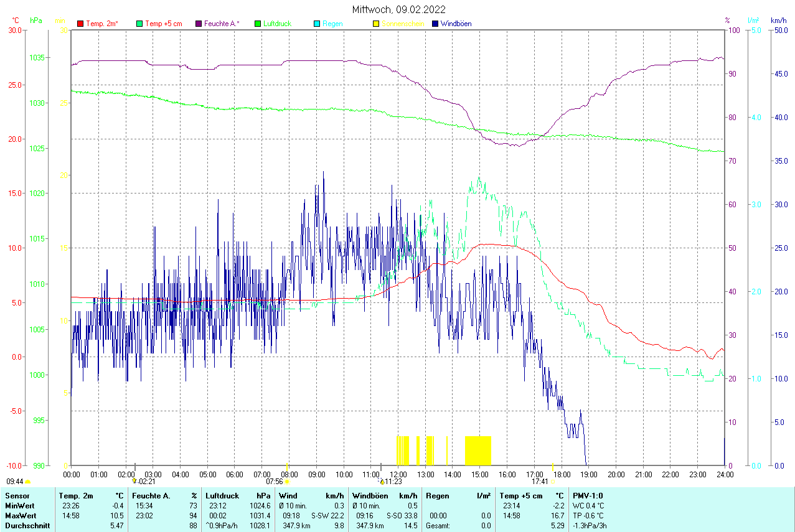Click the dark blue Windböen legend swatch
The image size is (795, 532).
coord(435,24)
